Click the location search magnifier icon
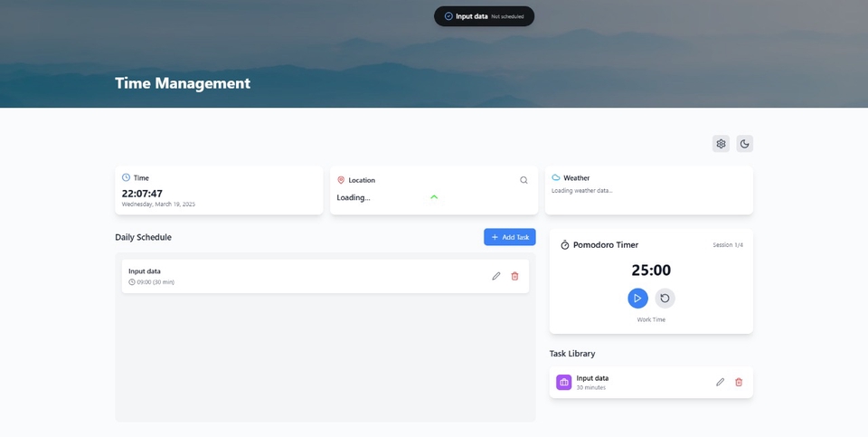 [x=524, y=180]
